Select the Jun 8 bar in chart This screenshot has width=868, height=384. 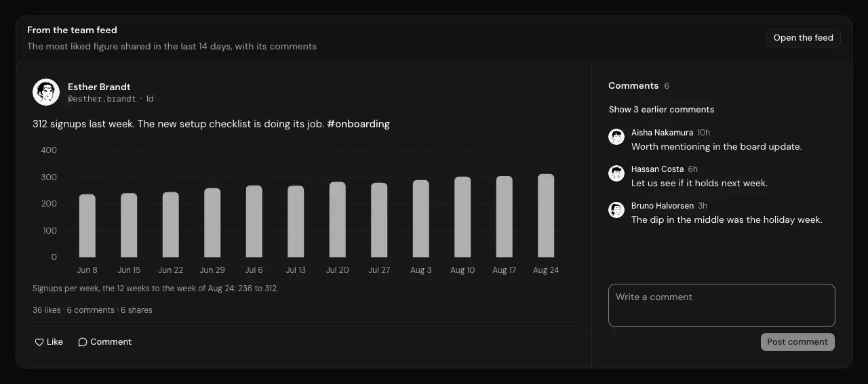87,226
